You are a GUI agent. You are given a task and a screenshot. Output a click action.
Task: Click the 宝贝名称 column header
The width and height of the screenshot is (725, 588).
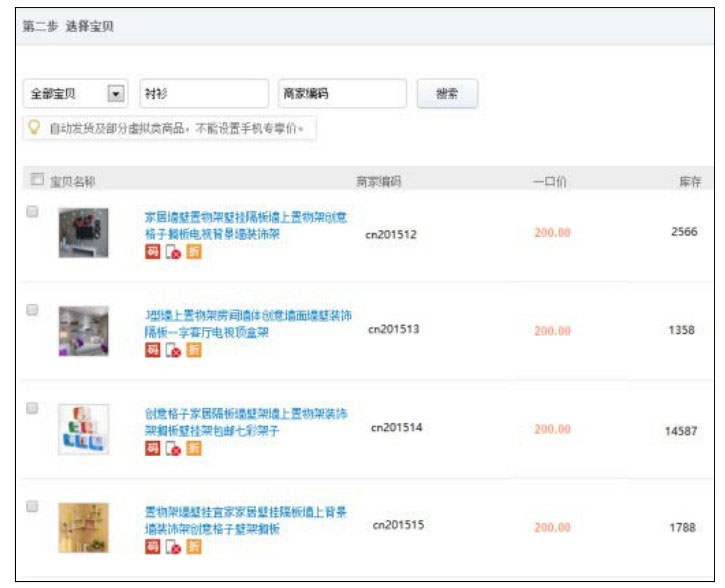[73, 182]
